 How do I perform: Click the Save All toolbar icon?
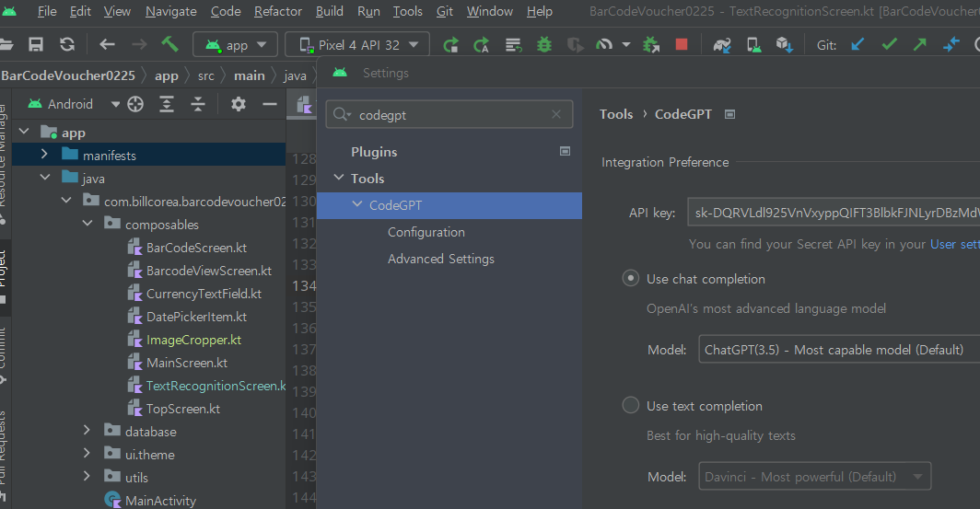point(36,44)
